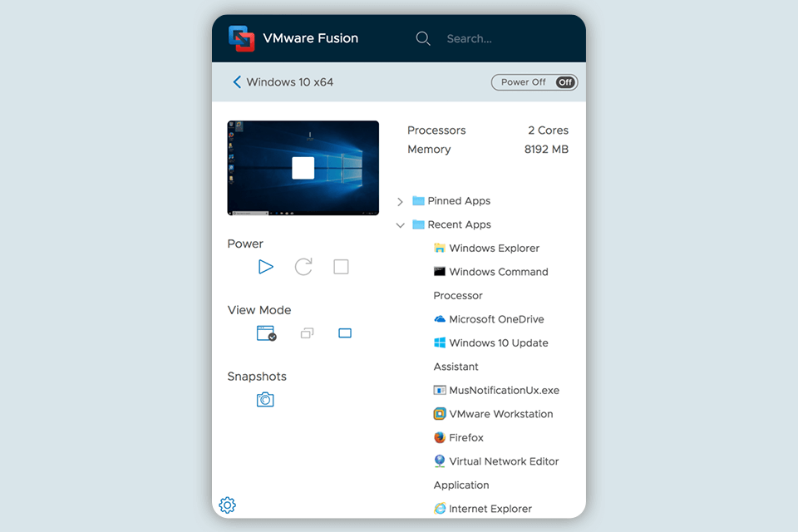
Task: Restart the VM with the circular arrow icon
Action: [303, 267]
